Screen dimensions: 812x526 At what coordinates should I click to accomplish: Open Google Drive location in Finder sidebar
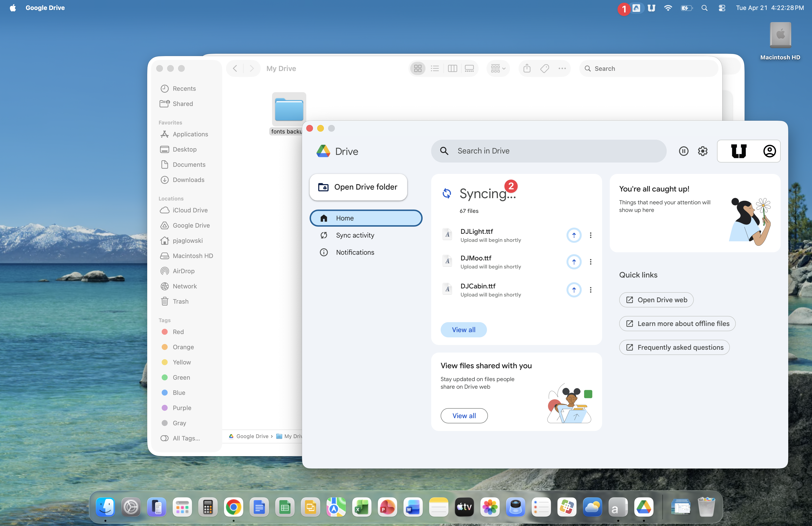point(191,225)
